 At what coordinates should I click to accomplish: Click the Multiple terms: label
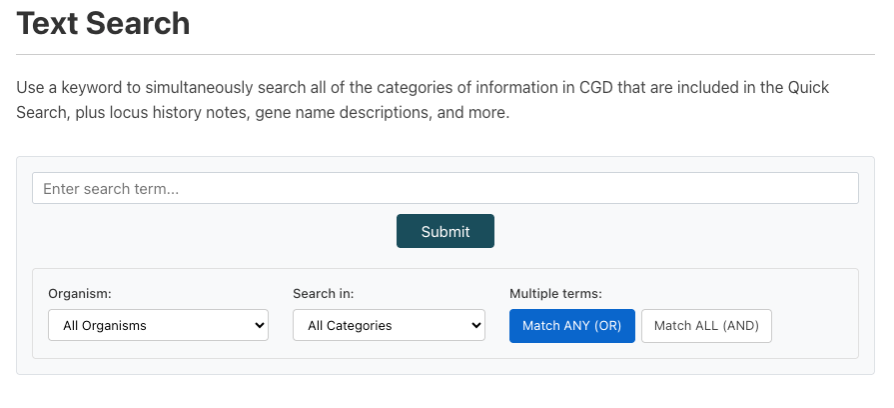[555, 294]
